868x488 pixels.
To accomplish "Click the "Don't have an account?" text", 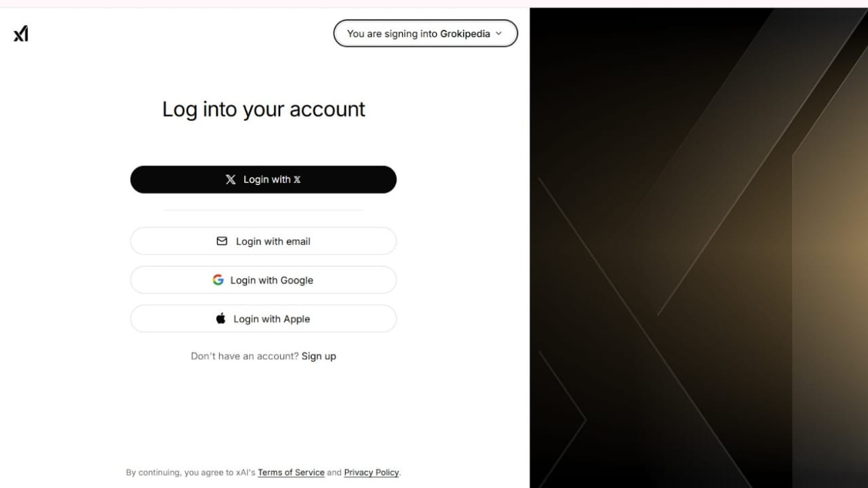I will pyautogui.click(x=244, y=357).
